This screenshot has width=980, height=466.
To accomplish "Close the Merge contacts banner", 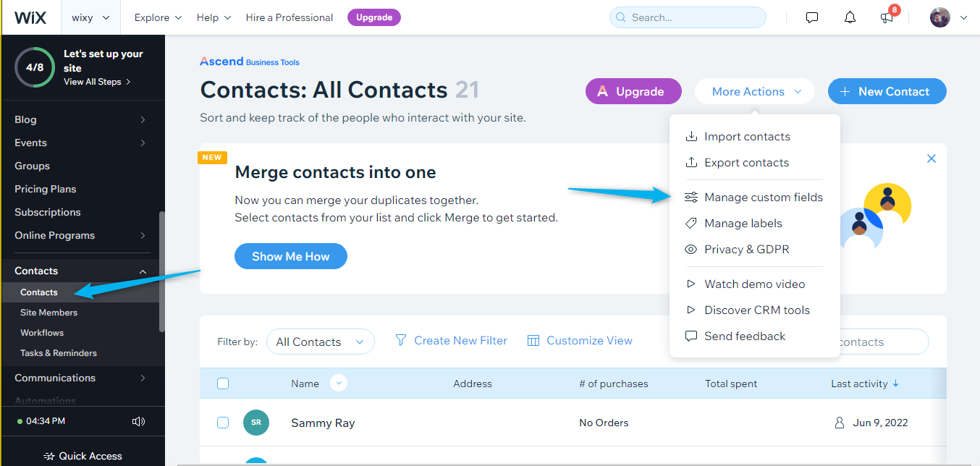I will (x=932, y=158).
